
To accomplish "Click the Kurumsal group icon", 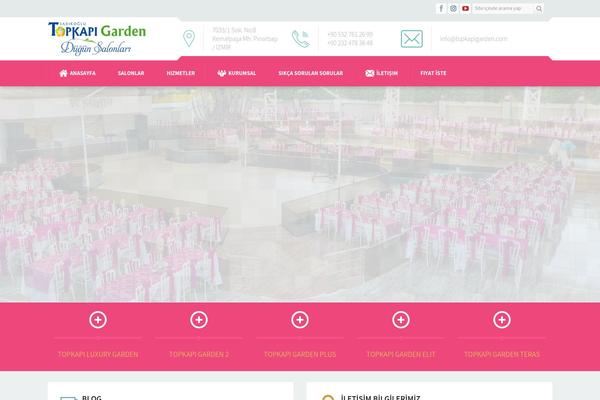I will click(x=222, y=73).
